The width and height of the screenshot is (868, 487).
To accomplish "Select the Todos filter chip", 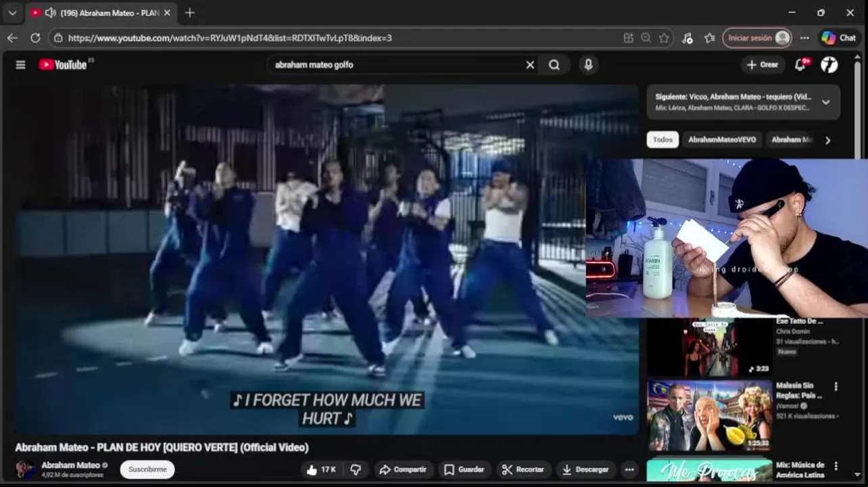I will coord(662,139).
